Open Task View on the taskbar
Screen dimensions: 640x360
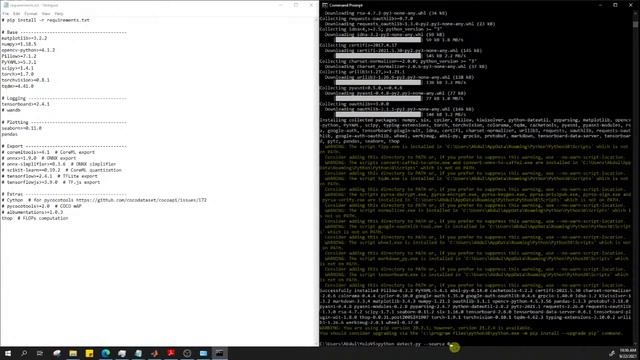(40, 353)
